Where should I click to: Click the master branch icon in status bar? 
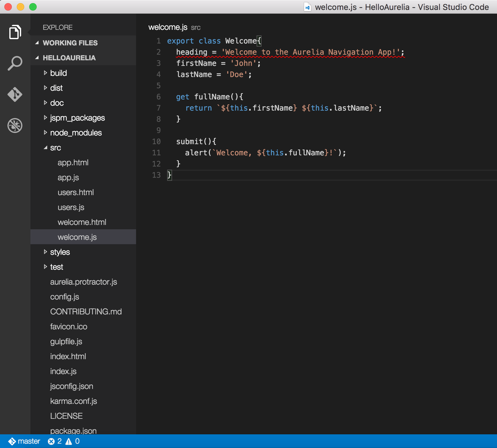(12, 441)
